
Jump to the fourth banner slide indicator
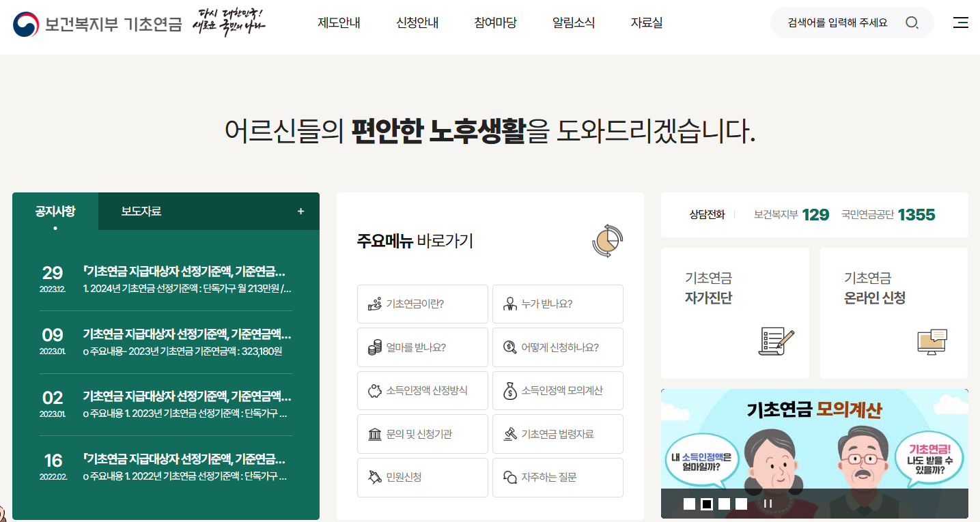click(741, 503)
